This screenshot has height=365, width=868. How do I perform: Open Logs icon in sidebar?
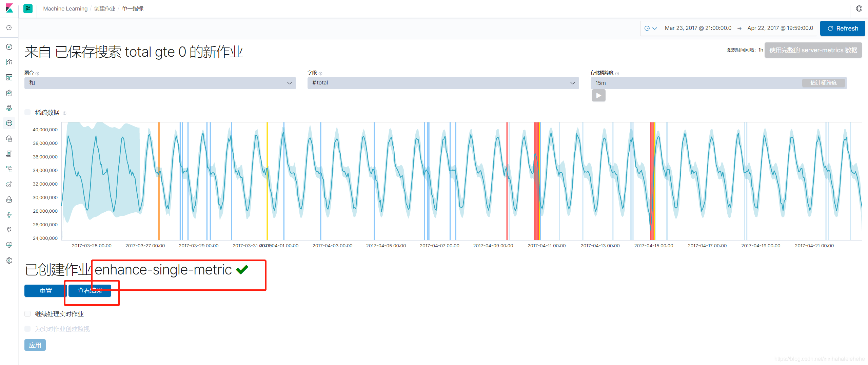(9, 154)
